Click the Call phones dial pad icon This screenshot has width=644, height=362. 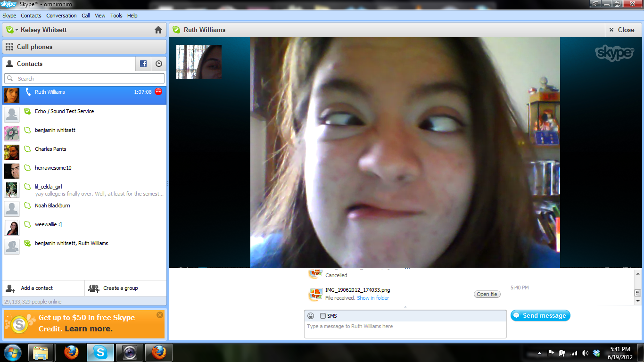click(x=9, y=47)
